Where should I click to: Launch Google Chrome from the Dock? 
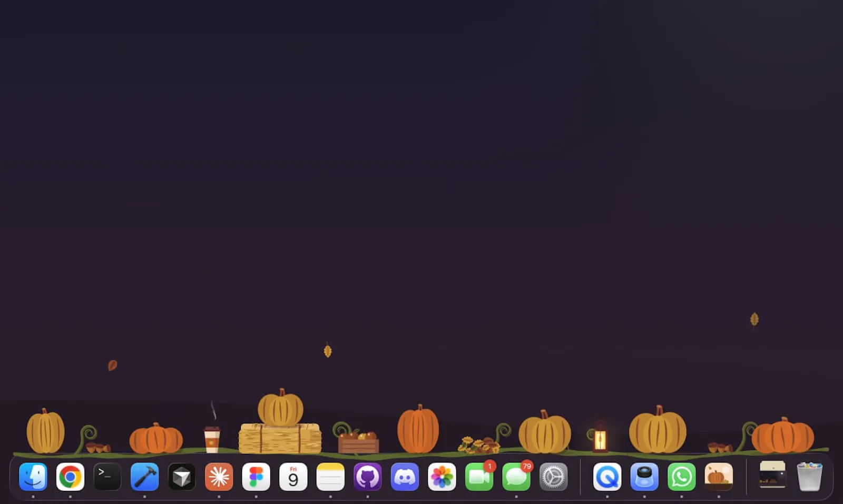coord(70,477)
